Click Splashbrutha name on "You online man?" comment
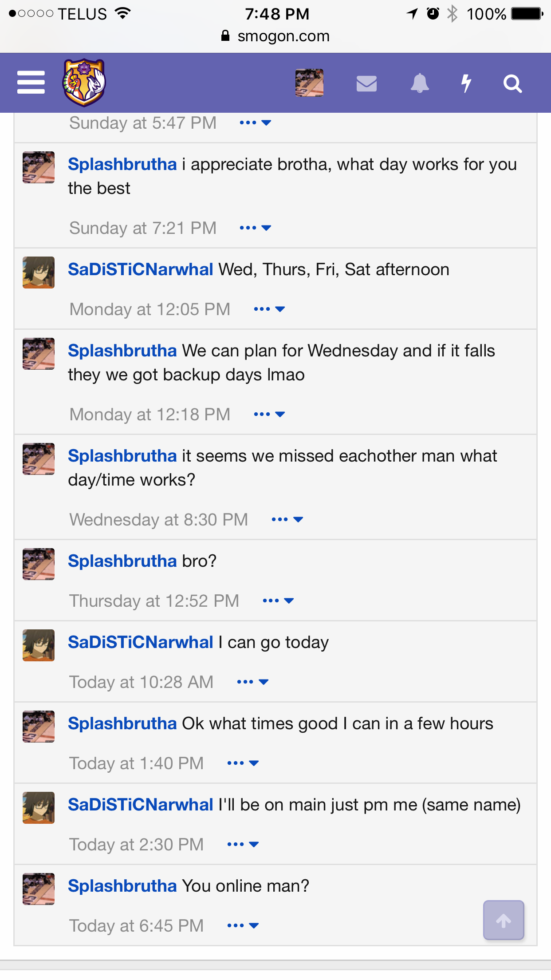The height and width of the screenshot is (980, 551). (122, 886)
